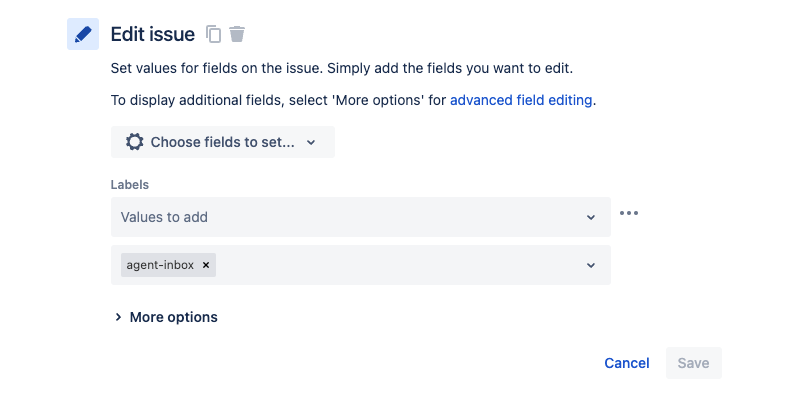
Task: Click the Labels field heading
Action: tap(130, 184)
